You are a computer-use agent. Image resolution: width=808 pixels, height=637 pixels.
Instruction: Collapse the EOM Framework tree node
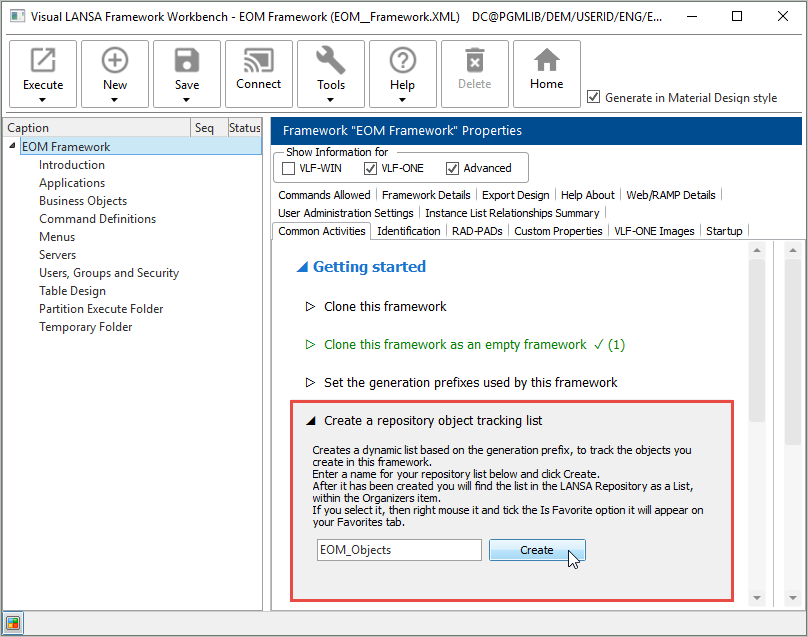pyautogui.click(x=12, y=146)
